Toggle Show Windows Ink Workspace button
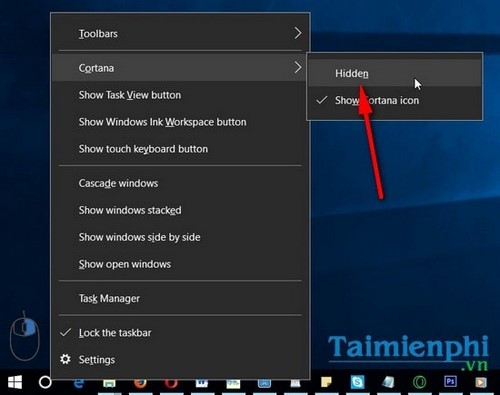The image size is (500, 395). point(180,122)
